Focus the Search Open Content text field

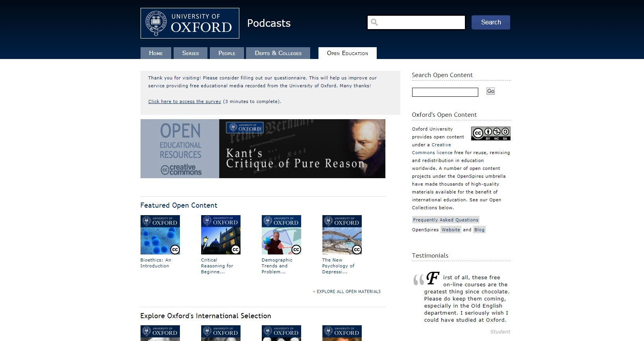(445, 92)
